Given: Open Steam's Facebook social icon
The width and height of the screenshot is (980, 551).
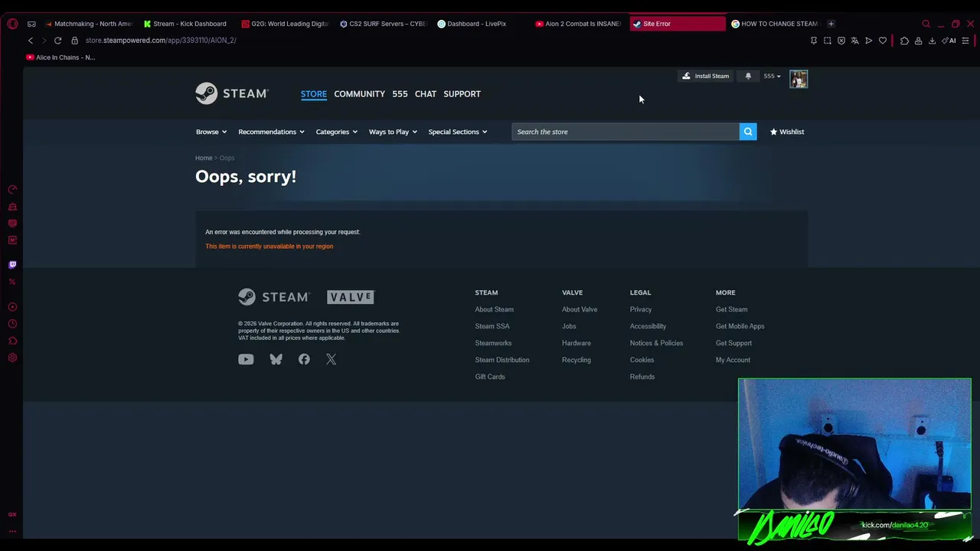Looking at the screenshot, I should 304,359.
